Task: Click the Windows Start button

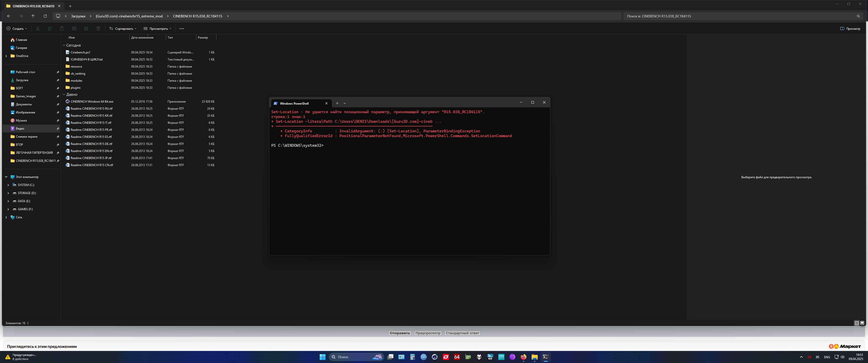Action: tap(322, 357)
